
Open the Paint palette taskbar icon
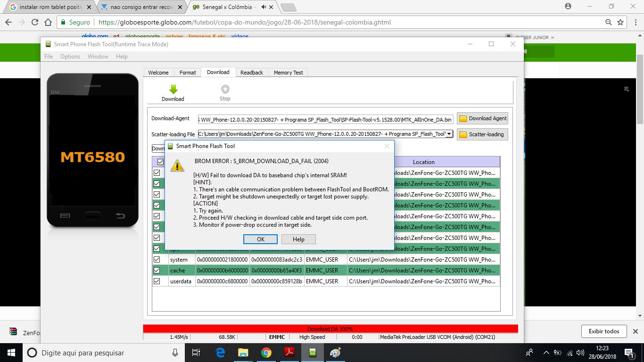coord(335,353)
